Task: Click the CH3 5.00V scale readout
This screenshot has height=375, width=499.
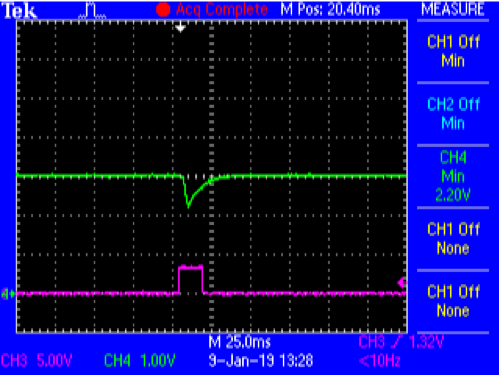Action: point(37,361)
